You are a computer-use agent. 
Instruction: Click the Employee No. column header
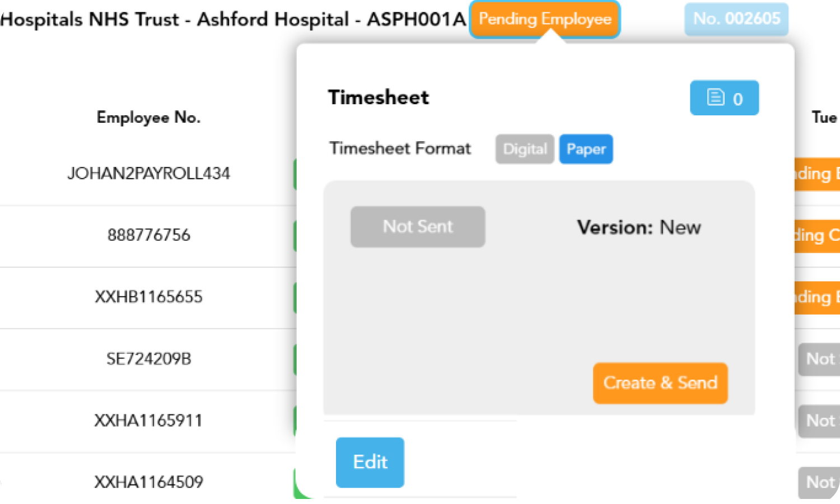tap(148, 118)
